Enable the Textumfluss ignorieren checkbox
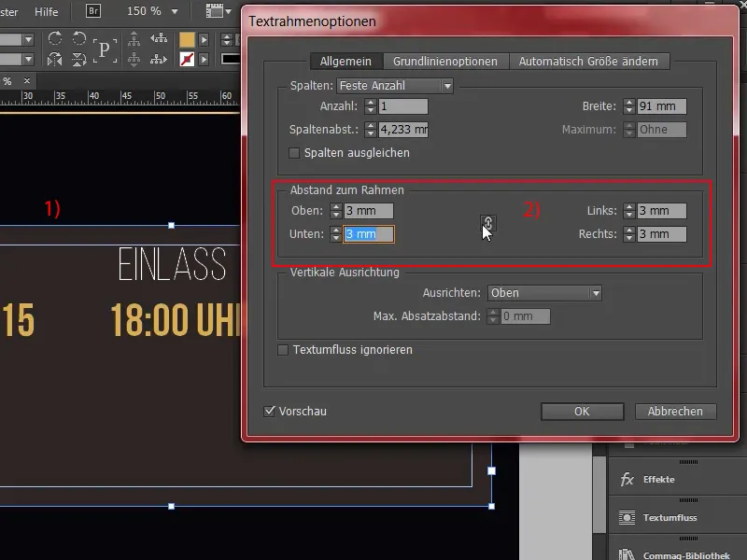Image resolution: width=747 pixels, height=560 pixels. point(283,350)
